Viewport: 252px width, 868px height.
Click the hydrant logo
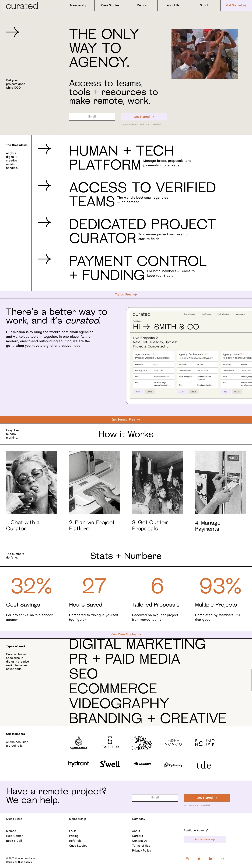(x=79, y=764)
